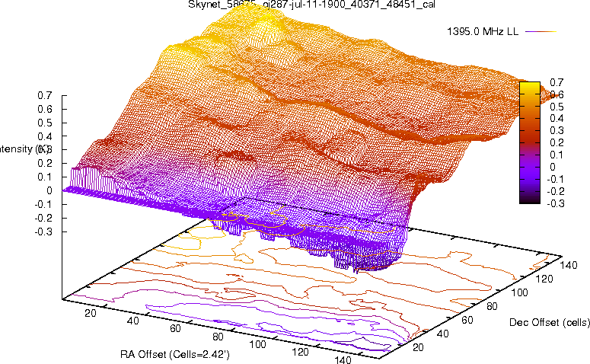Click the 0.3 label beside the color bar
The height and width of the screenshot is (364, 590).
coord(557,130)
